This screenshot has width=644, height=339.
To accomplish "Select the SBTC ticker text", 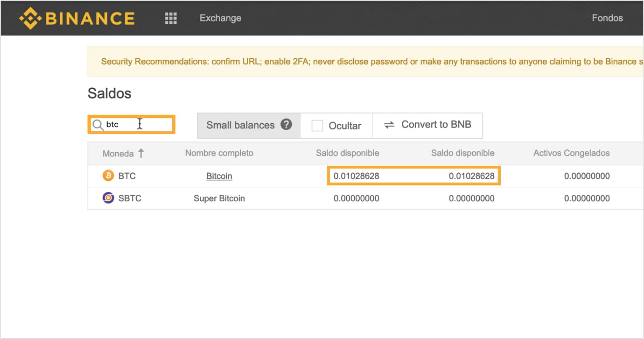I will pyautogui.click(x=130, y=198).
